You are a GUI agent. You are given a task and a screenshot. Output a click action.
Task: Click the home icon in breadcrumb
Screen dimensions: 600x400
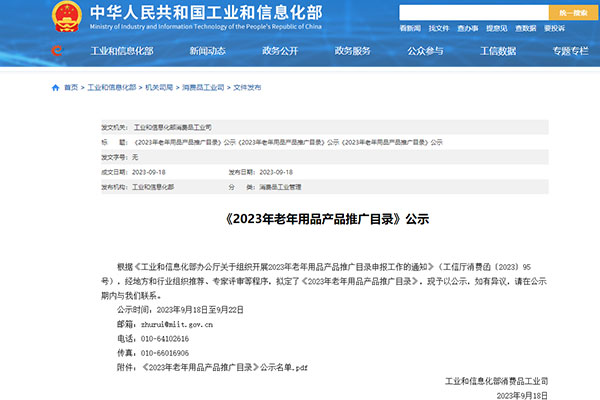click(x=55, y=88)
